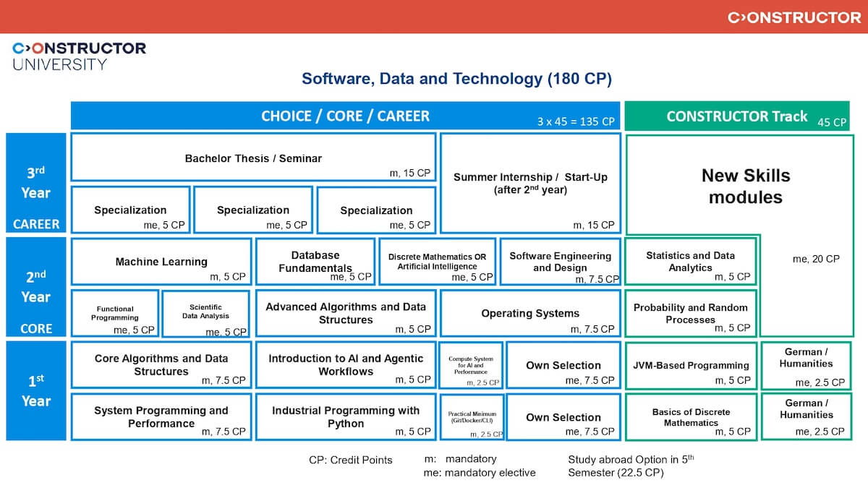Click the CONSTRUCTOR Track header
868x488 pixels.
(737, 116)
